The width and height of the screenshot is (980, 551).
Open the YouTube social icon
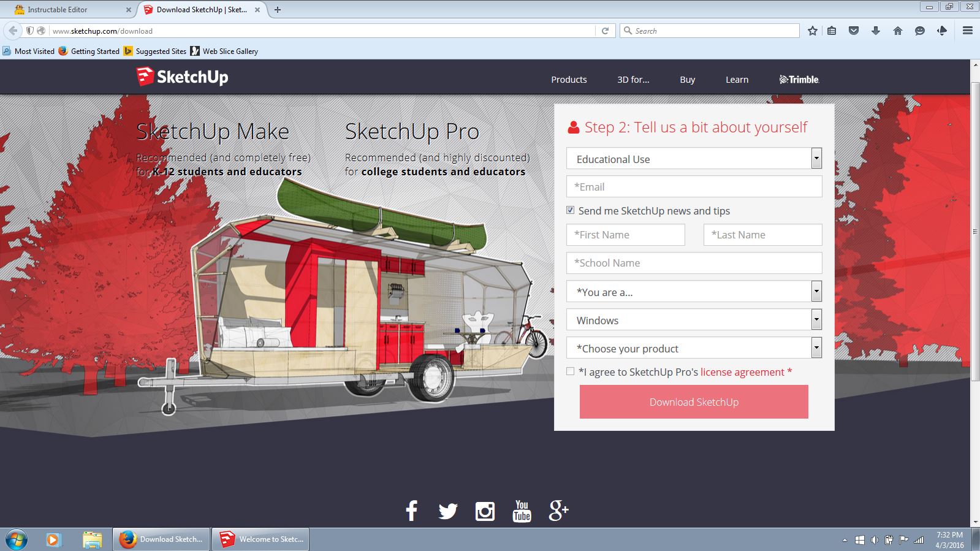coord(522,511)
